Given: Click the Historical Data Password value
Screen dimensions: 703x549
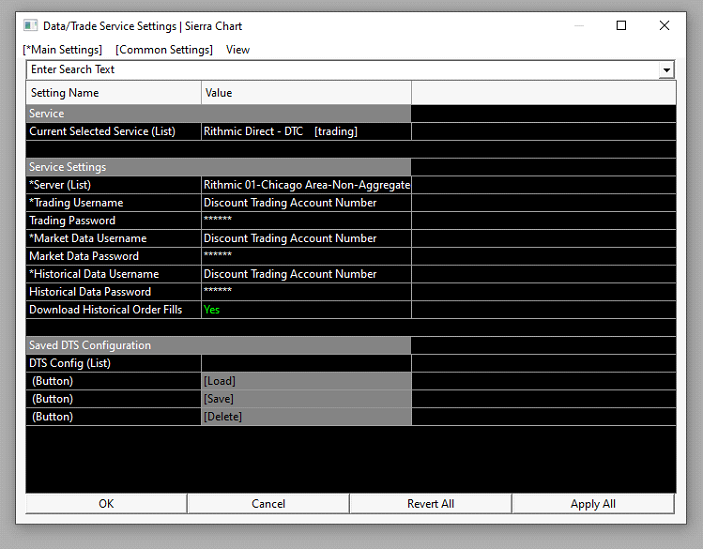Looking at the screenshot, I should coord(305,292).
